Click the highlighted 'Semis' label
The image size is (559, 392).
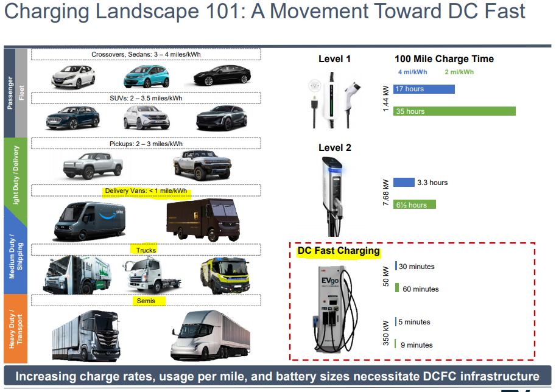[146, 301]
